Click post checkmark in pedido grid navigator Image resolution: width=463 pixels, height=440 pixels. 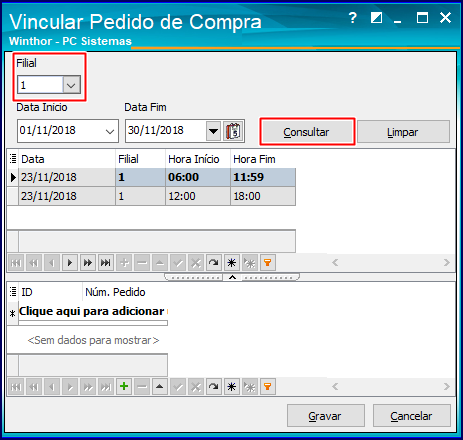178,386
